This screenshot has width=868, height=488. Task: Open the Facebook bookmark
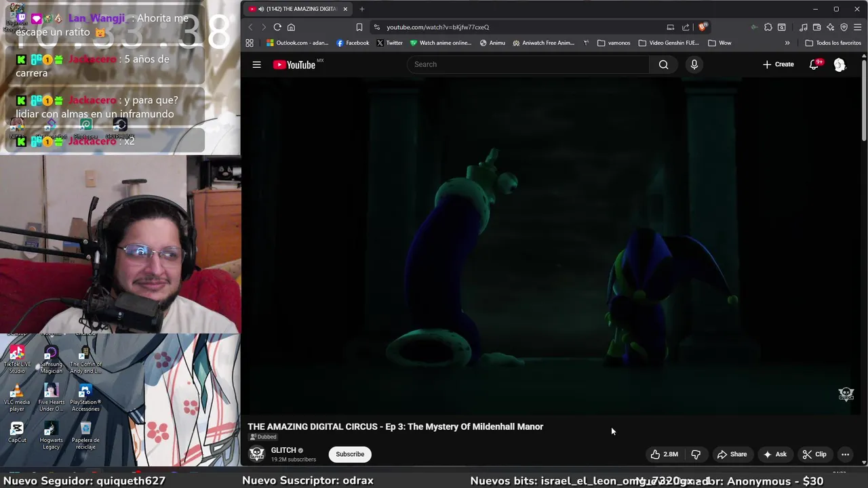(x=353, y=43)
